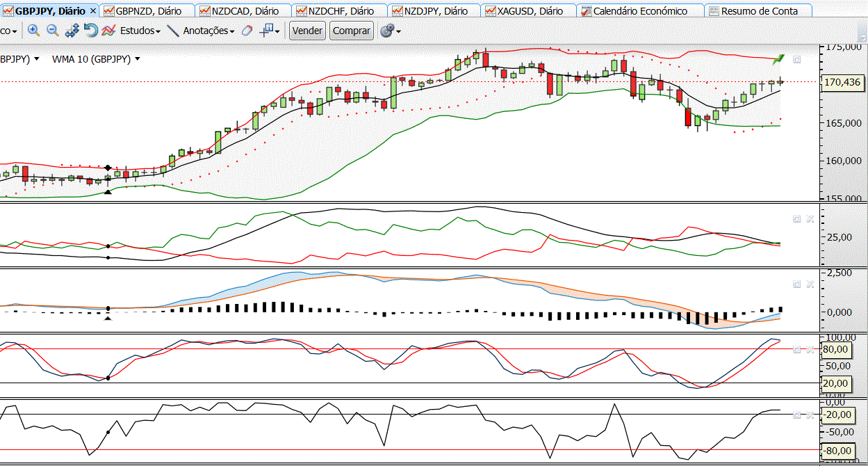Click the zoom out magnifier icon

(53, 31)
